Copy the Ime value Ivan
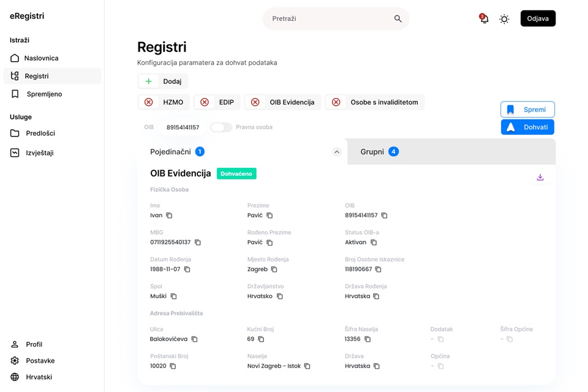Viewport: 588px width, 392px height. [x=170, y=216]
